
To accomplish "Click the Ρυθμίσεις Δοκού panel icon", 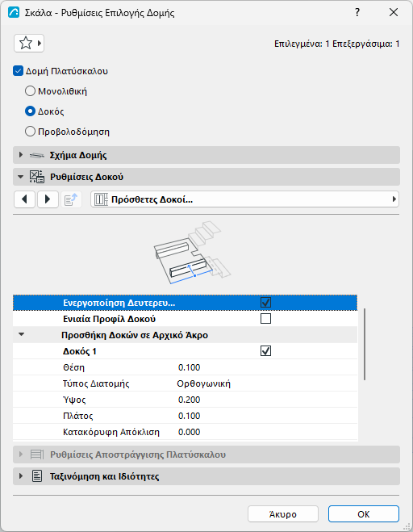I will (x=36, y=177).
